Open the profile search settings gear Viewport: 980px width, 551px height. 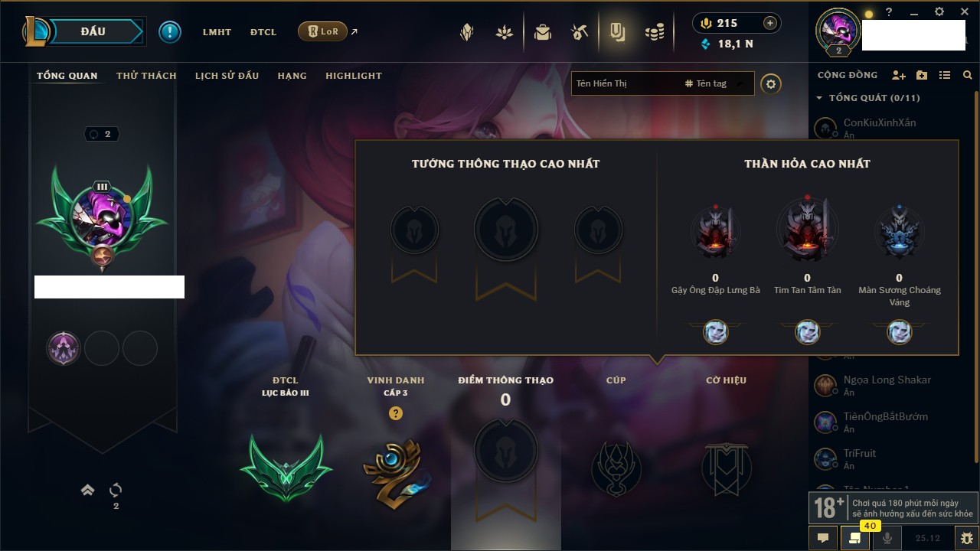[771, 83]
